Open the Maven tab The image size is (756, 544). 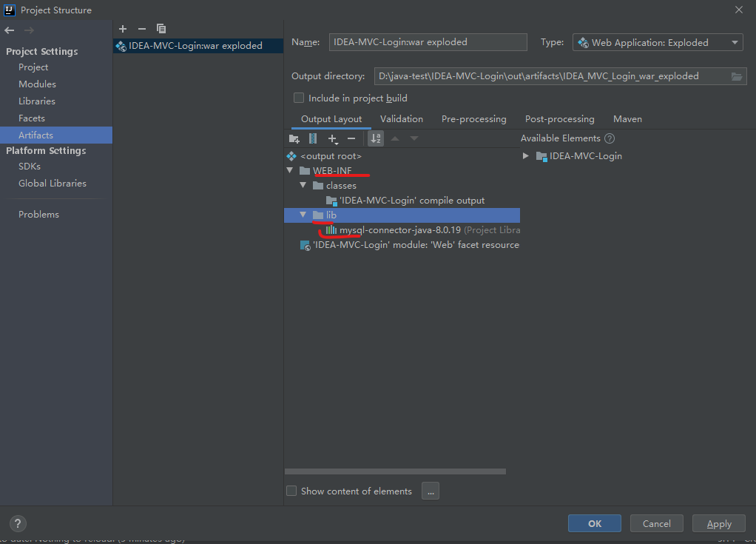(627, 118)
